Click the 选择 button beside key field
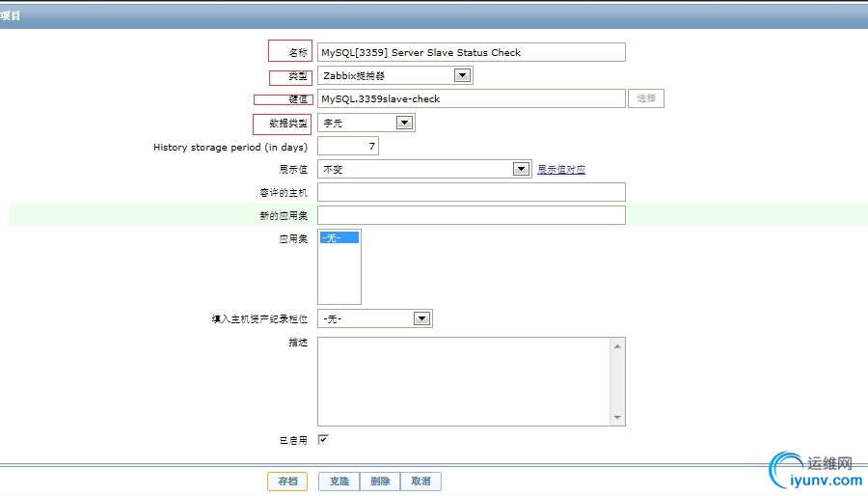The width and height of the screenshot is (868, 496). pos(646,98)
